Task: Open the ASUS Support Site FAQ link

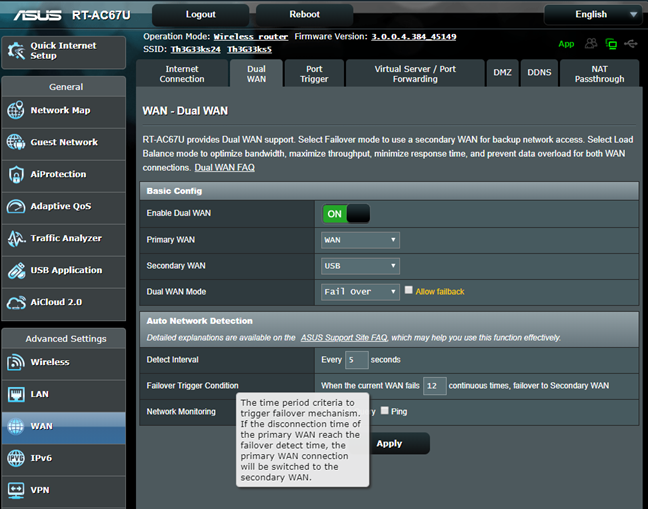Action: pos(344,338)
